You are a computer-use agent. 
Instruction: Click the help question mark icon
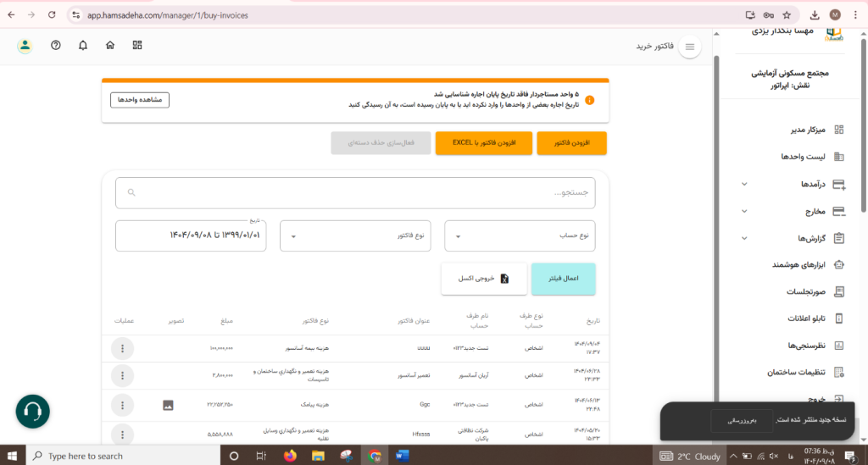pos(56,46)
